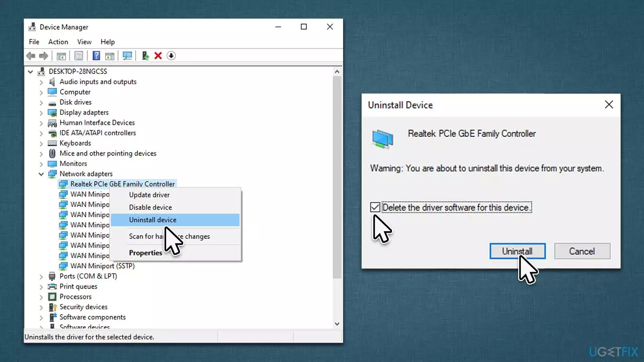Choose Update driver from context menu
The width and height of the screenshot is (644, 362).
pos(175,195)
